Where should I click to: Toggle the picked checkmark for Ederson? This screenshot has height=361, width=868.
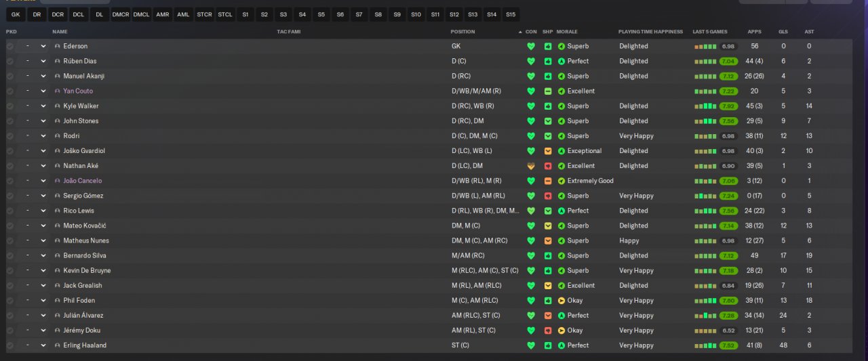tap(9, 46)
